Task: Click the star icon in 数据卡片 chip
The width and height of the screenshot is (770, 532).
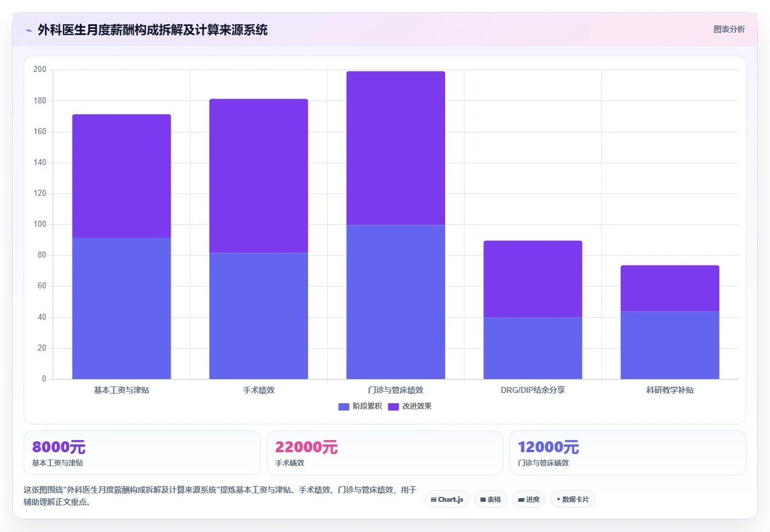Action: pyautogui.click(x=558, y=499)
